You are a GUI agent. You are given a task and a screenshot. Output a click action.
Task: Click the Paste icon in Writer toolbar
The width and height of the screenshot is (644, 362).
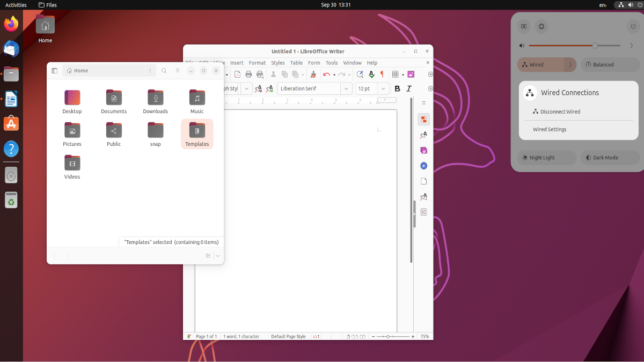(x=295, y=75)
